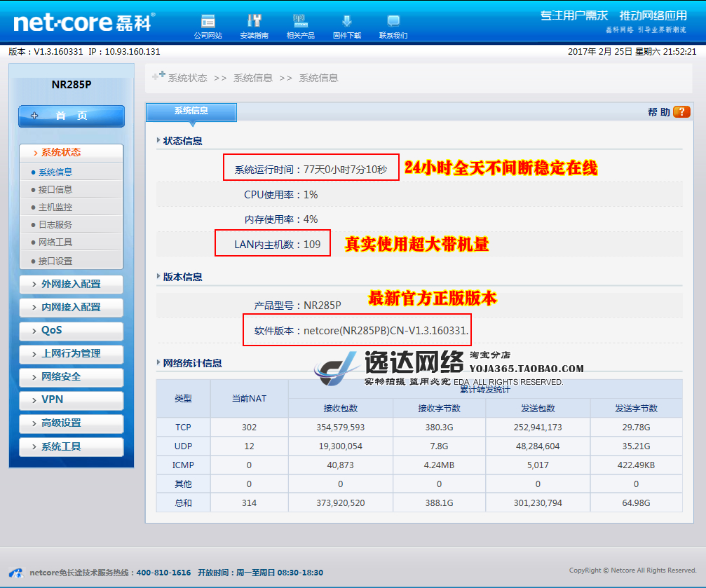The height and width of the screenshot is (588, 706).
Task: Click UDP sent packets 48,284,604
Action: [538, 446]
